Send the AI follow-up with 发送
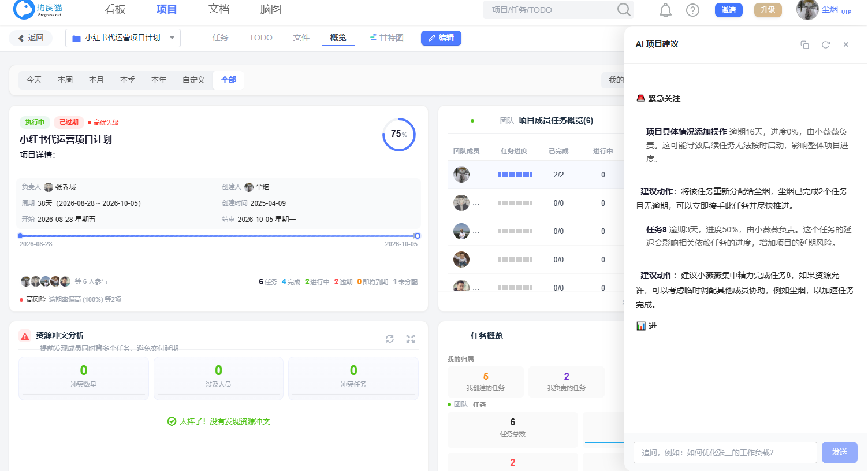868x471 pixels. pos(840,453)
